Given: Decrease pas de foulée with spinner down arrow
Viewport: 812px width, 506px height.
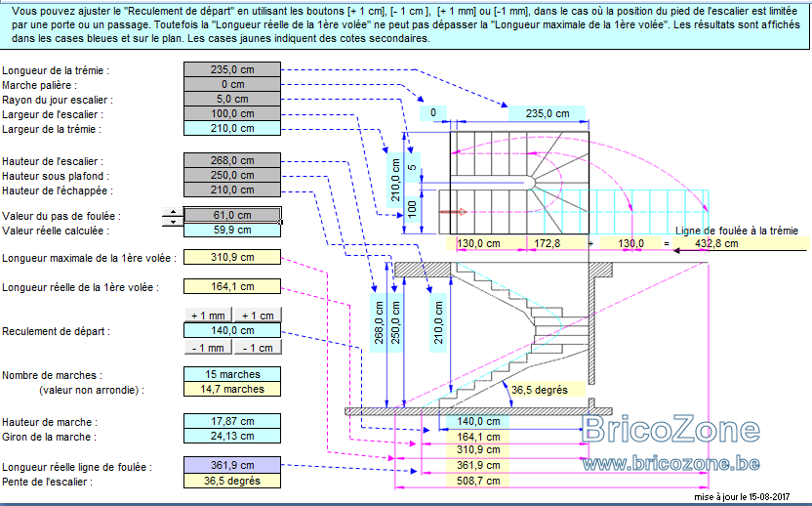Looking at the screenshot, I should pos(173,222).
